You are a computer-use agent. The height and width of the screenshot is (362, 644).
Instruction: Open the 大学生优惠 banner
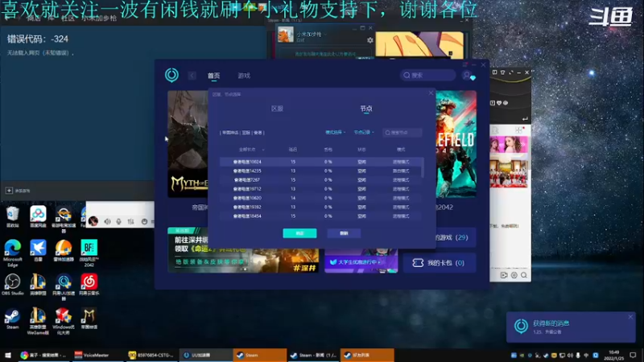(361, 261)
